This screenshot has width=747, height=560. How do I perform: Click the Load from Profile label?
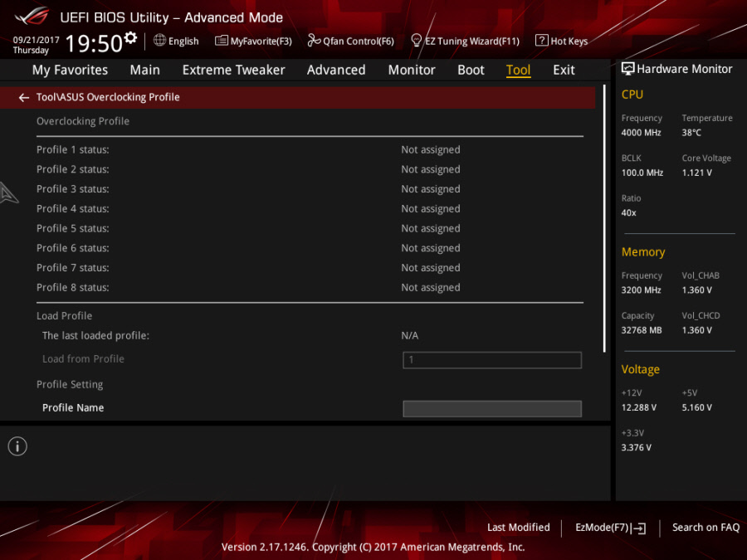83,359
